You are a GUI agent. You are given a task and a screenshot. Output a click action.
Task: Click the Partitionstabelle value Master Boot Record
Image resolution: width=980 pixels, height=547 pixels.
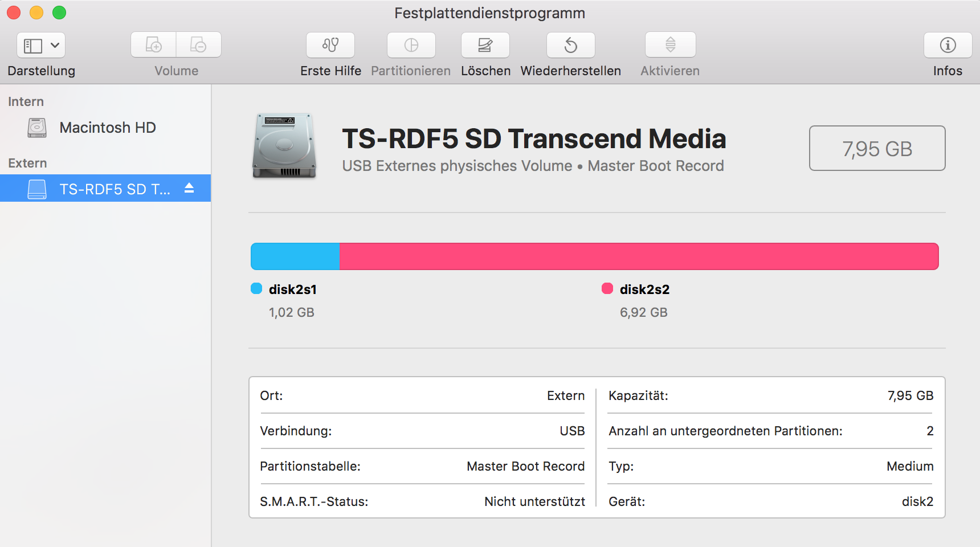click(526, 466)
